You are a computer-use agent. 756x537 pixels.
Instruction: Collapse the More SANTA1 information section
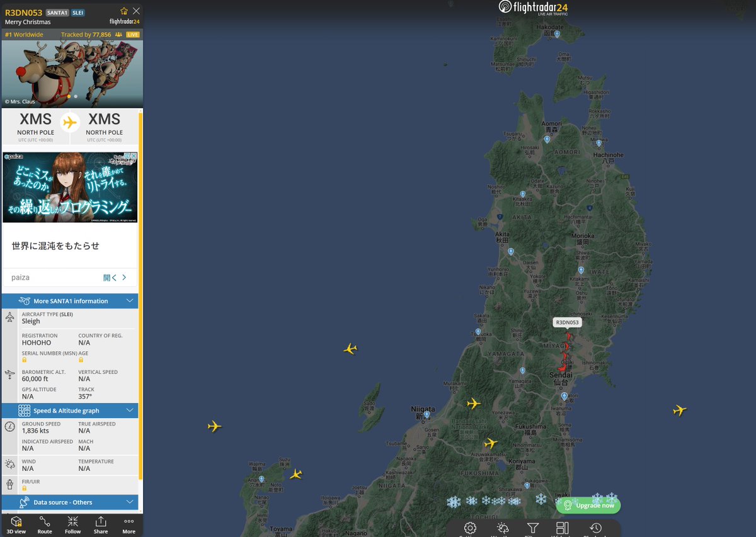pos(70,301)
